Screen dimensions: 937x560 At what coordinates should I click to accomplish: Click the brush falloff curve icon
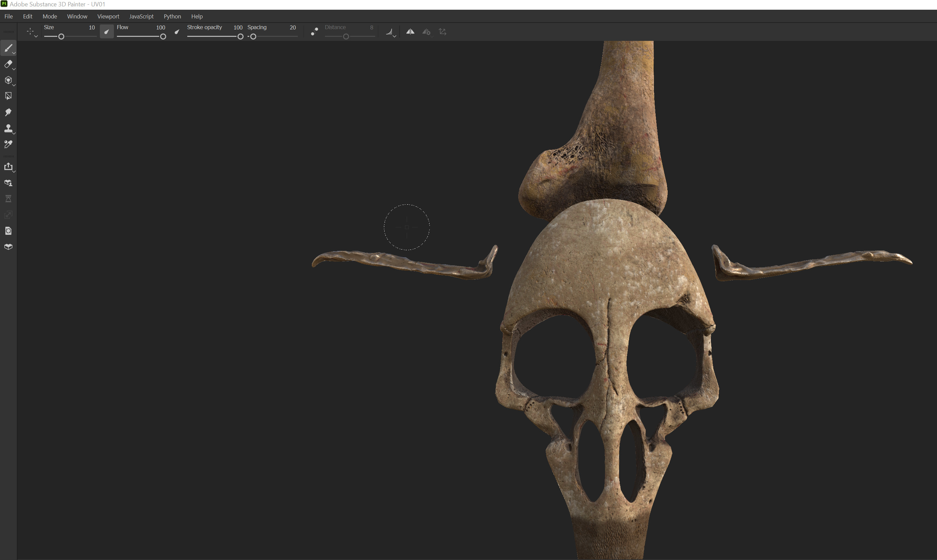[389, 32]
